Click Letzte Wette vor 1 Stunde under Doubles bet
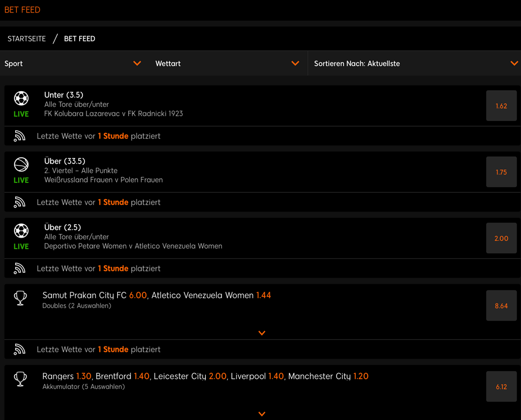Image resolution: width=521 pixels, height=420 pixels. (x=98, y=349)
